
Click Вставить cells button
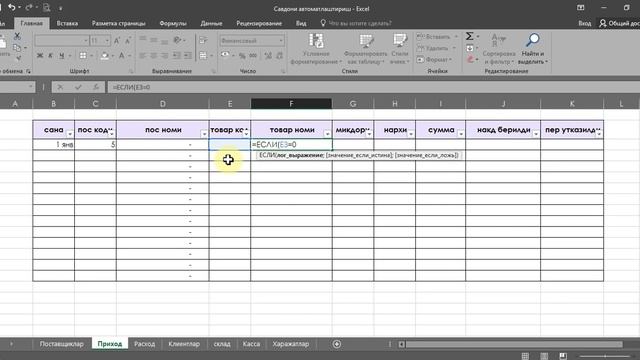pos(437,37)
